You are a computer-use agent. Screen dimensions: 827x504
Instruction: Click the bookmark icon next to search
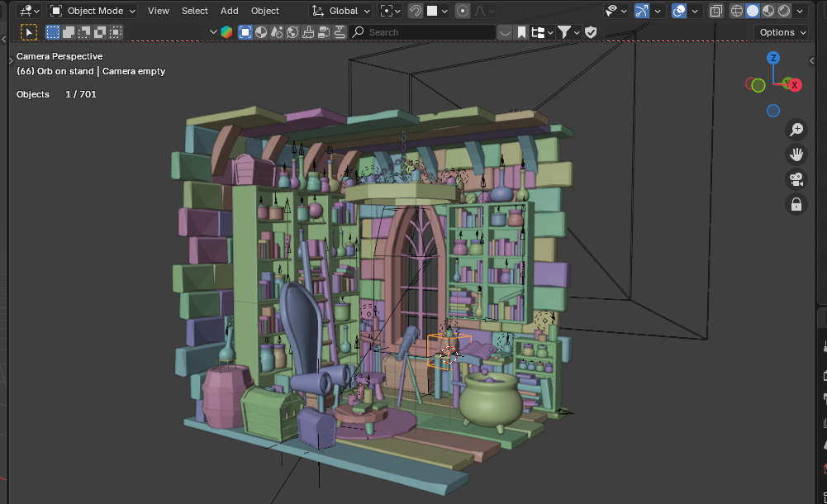tap(521, 32)
